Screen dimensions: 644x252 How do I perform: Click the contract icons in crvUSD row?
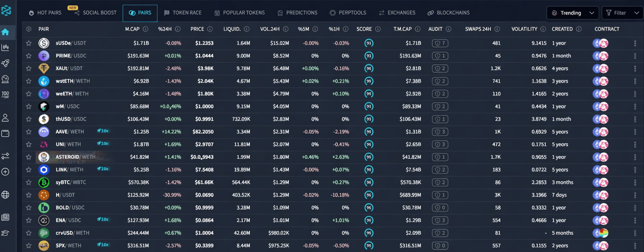(x=601, y=233)
